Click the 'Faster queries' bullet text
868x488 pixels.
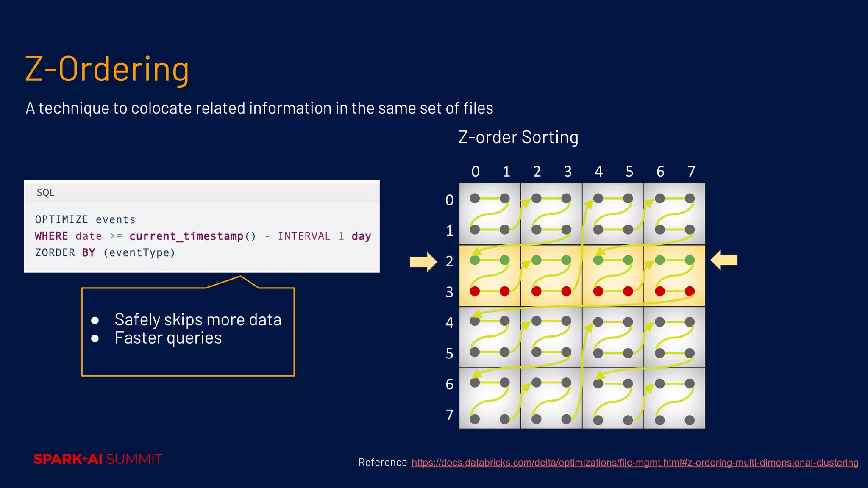[x=168, y=338]
